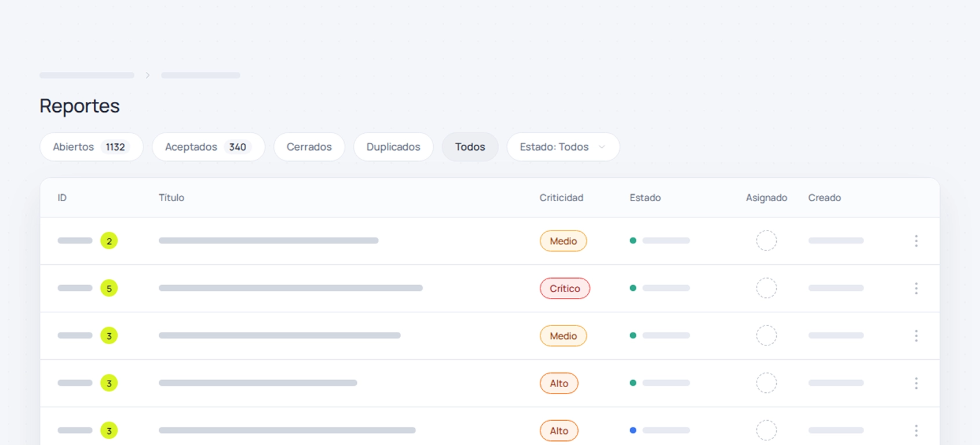The image size is (980, 445).
Task: Click the Medio badge in the badge 2 row
Action: coord(563,241)
